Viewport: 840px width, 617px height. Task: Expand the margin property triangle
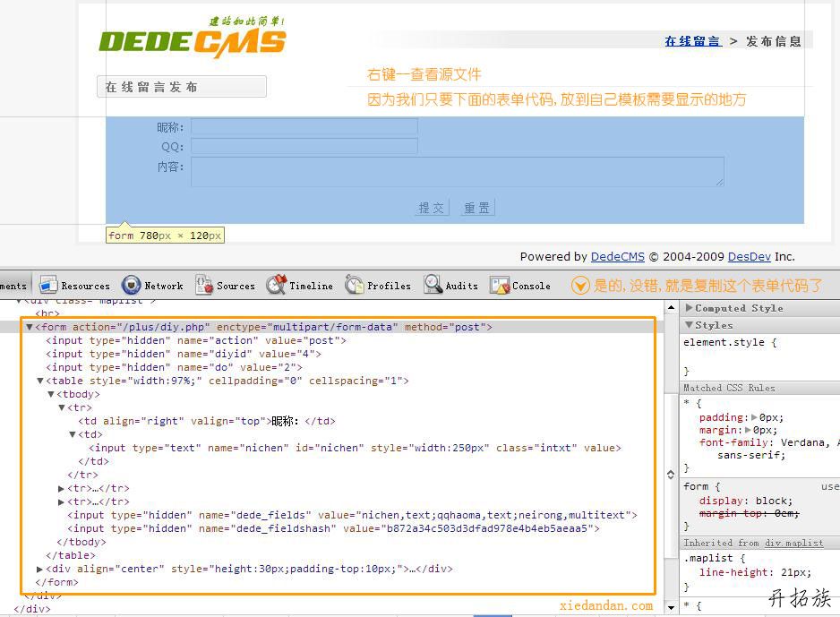pos(748,430)
